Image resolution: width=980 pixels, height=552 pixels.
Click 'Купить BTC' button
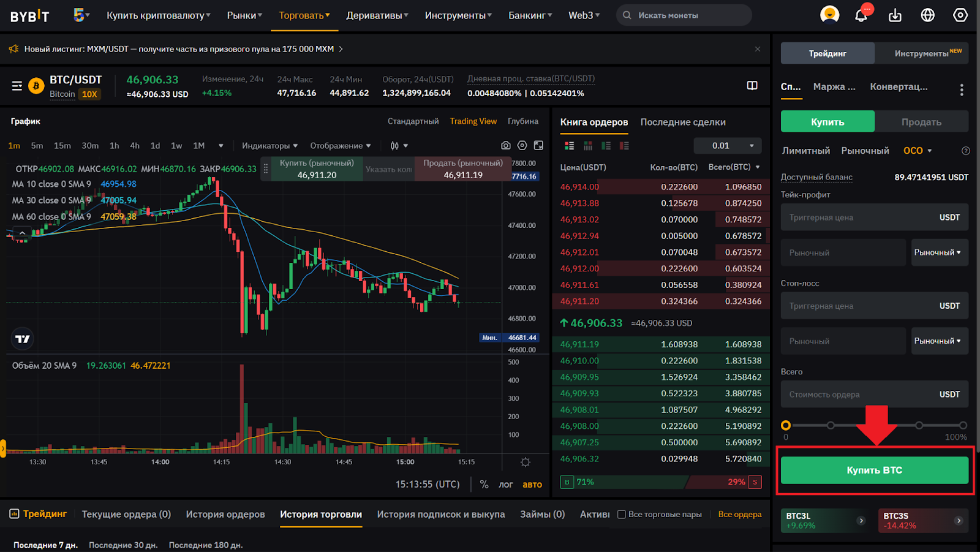point(875,470)
